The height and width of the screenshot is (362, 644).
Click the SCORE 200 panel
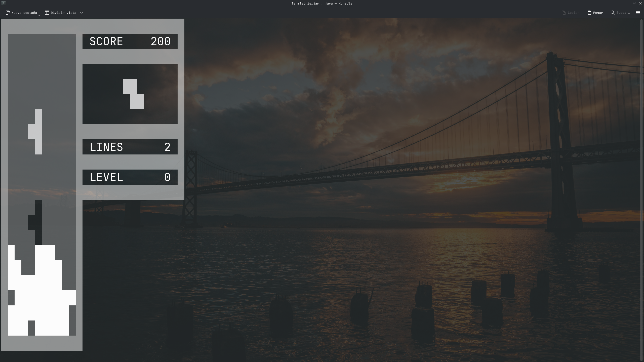(x=130, y=41)
